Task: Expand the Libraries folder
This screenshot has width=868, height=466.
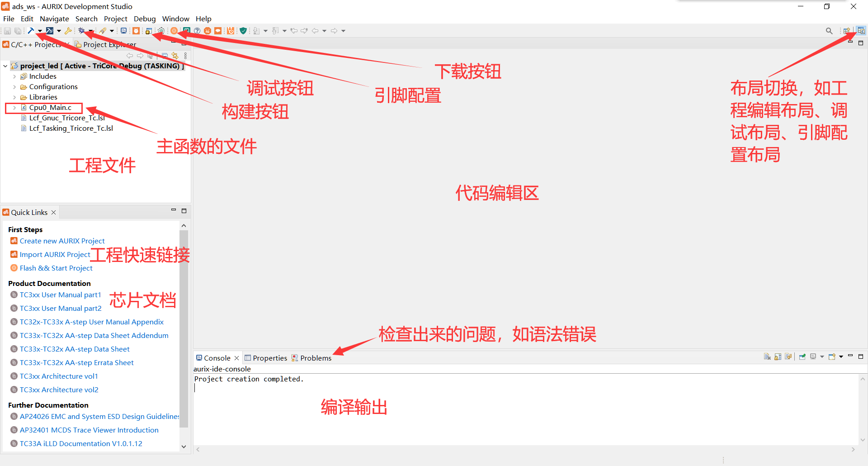Action: (14, 97)
